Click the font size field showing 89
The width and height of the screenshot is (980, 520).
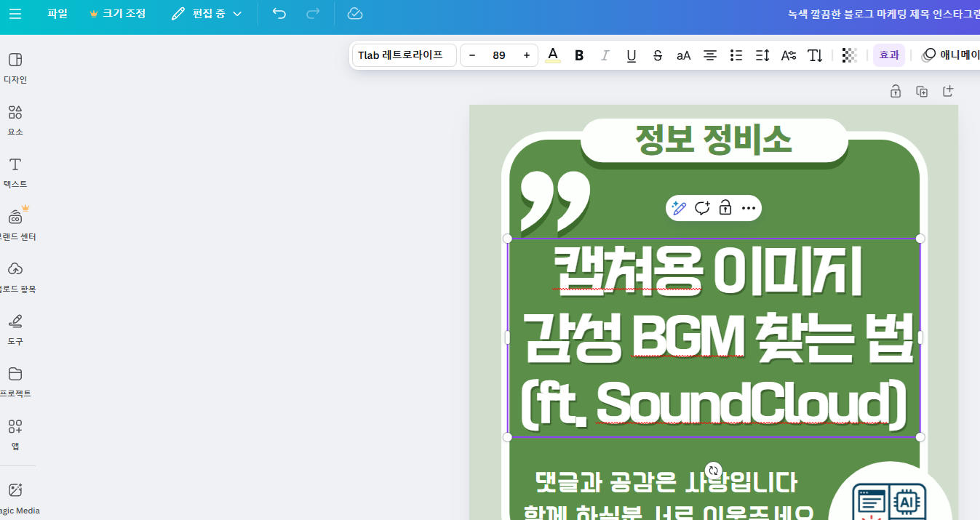499,55
